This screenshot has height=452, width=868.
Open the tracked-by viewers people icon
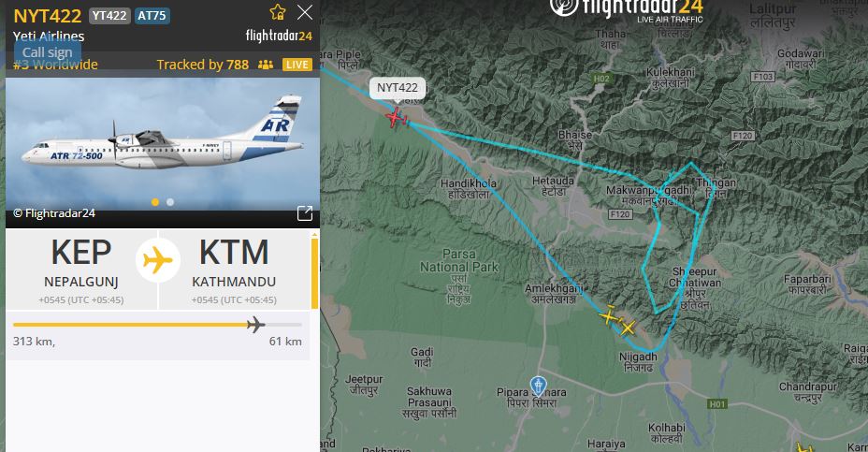pos(265,65)
